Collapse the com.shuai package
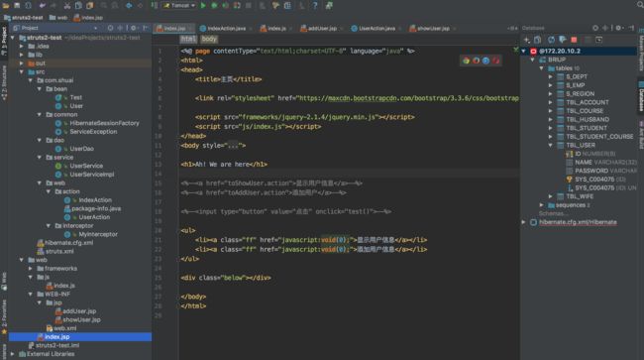This screenshot has height=360, width=644. pos(31,80)
